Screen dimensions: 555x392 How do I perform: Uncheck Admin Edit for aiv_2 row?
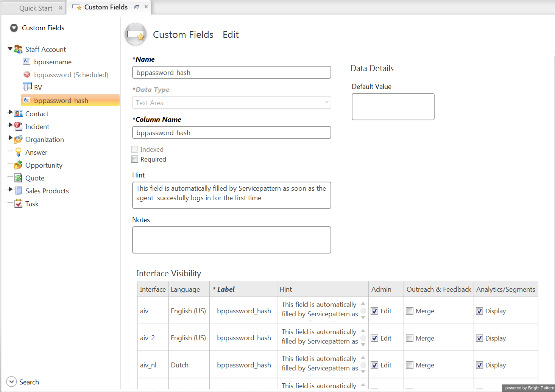point(375,338)
